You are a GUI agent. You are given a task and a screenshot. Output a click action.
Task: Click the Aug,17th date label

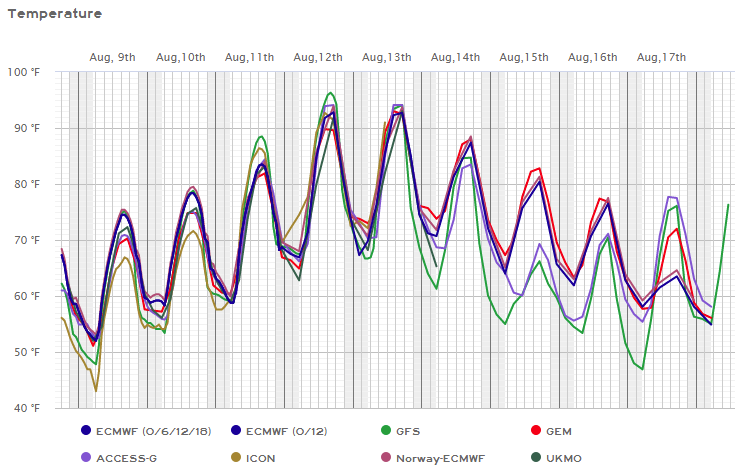(x=661, y=58)
